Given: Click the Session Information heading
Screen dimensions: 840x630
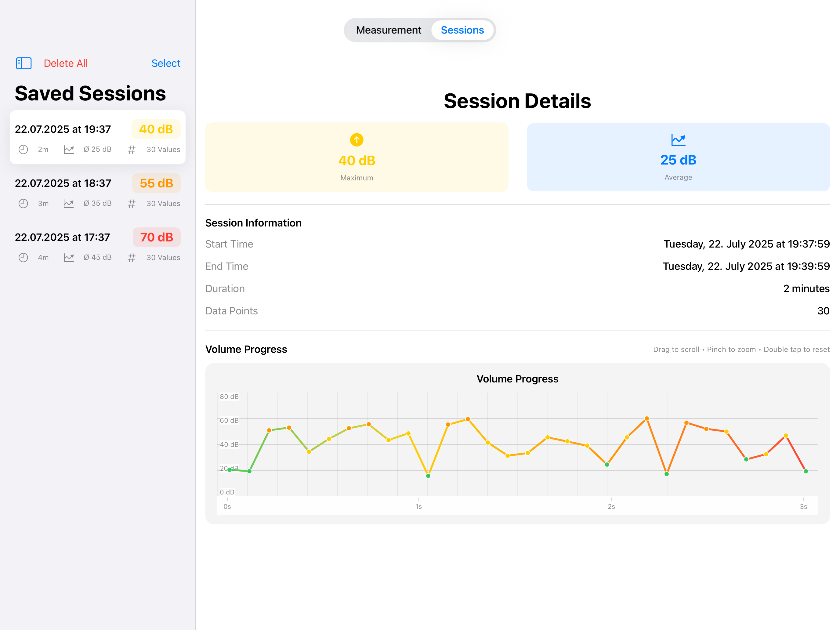Looking at the screenshot, I should pos(253,223).
